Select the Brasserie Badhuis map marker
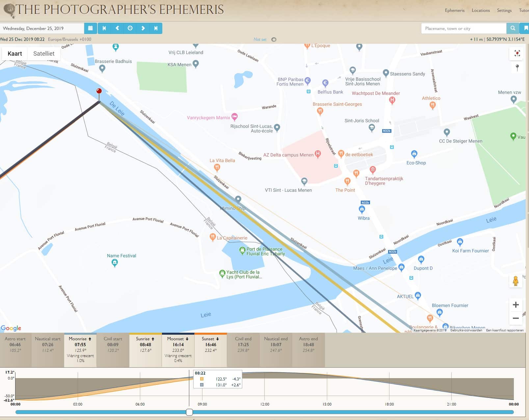 102,68
